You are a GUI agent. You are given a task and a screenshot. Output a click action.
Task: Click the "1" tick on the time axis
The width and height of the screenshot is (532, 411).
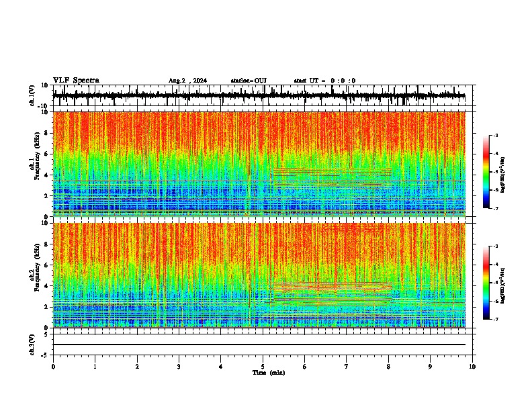click(95, 367)
